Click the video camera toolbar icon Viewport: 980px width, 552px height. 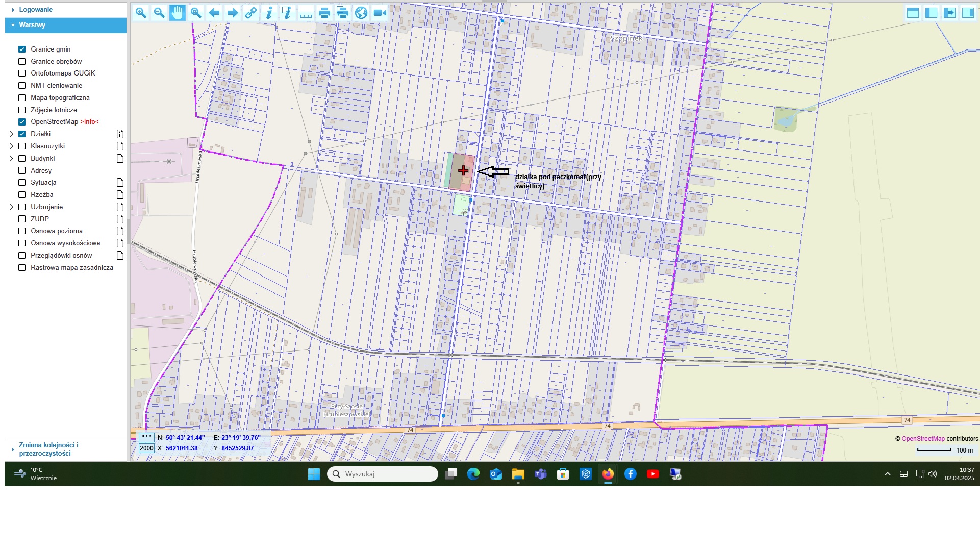pyautogui.click(x=380, y=13)
